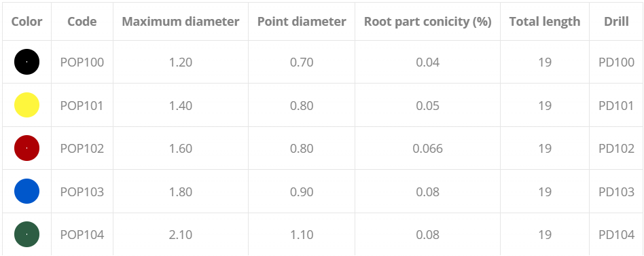
Task: Click the PD104 drill cell
Action: point(616,235)
